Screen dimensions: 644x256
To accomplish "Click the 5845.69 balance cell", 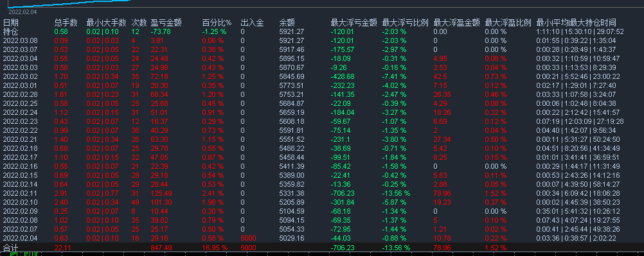I will (292, 76).
